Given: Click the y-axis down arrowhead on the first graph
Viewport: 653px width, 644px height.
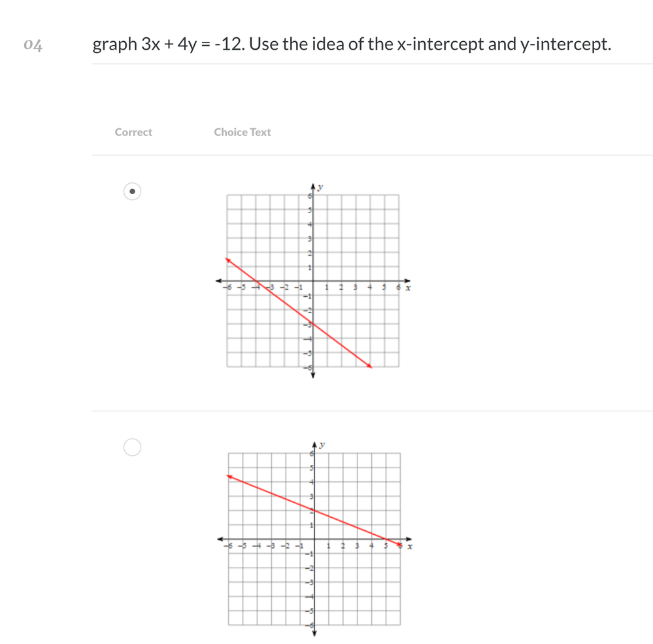Looking at the screenshot, I should click(x=312, y=375).
